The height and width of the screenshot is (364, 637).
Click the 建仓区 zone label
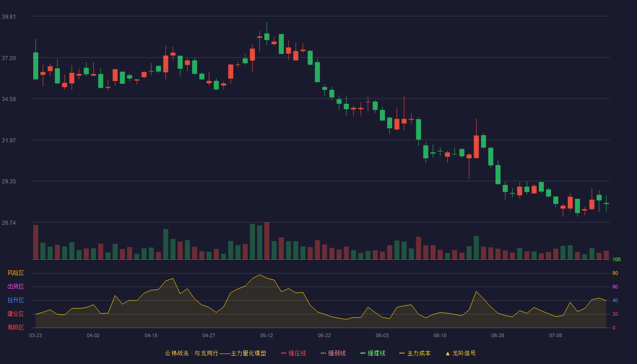click(x=15, y=314)
